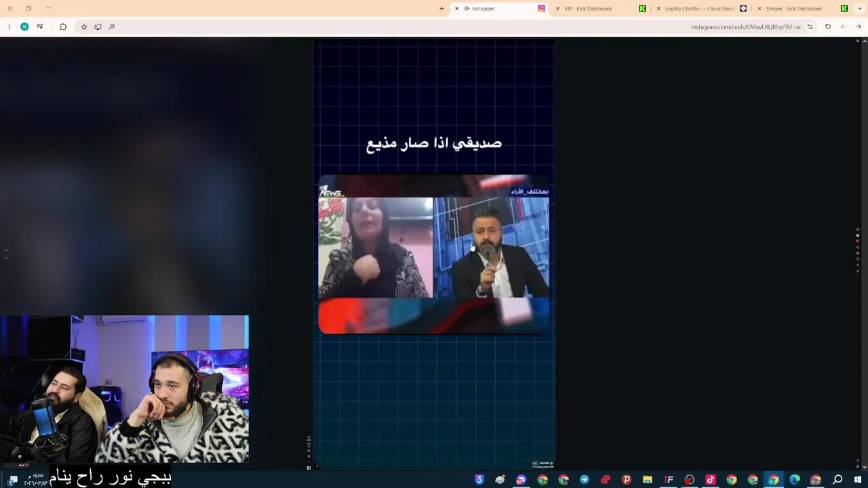The image size is (868, 488).
Task: Open Telegram from the taskbar
Action: (585, 480)
